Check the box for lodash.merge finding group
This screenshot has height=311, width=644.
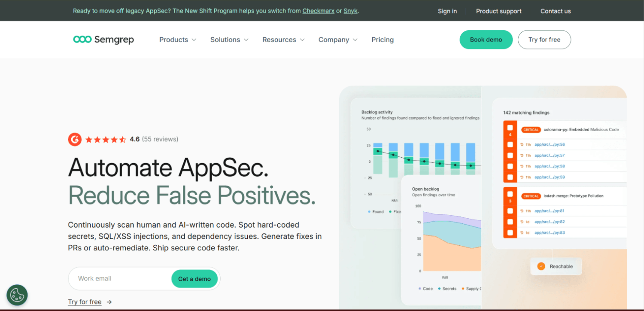[510, 194]
